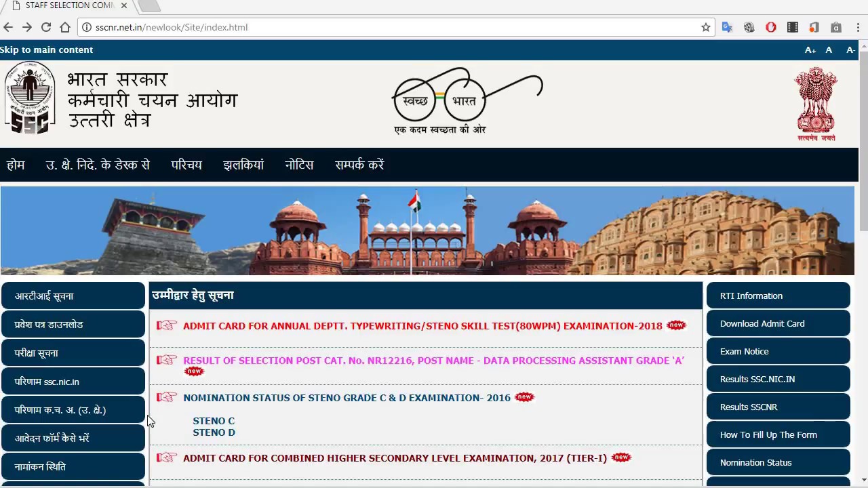Screen dimensions: 868x488
Task: Open the STENO C link
Action: tap(214, 421)
